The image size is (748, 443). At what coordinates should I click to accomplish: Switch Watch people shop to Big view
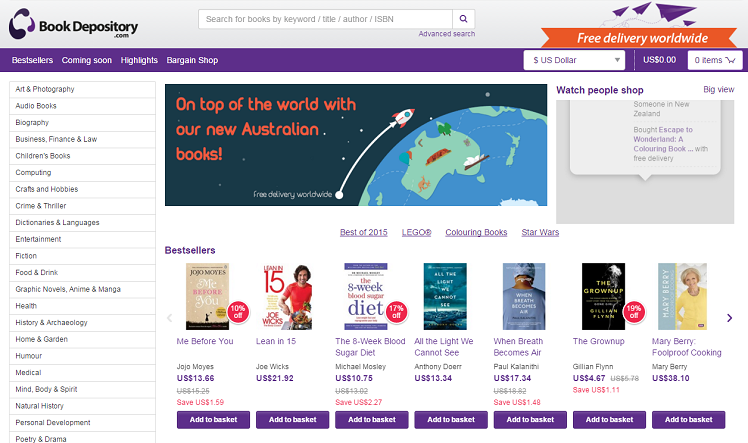(718, 89)
